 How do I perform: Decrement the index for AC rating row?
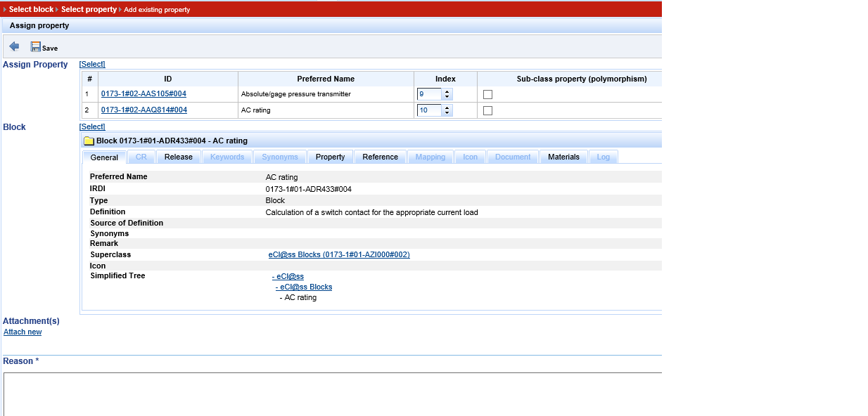point(447,112)
